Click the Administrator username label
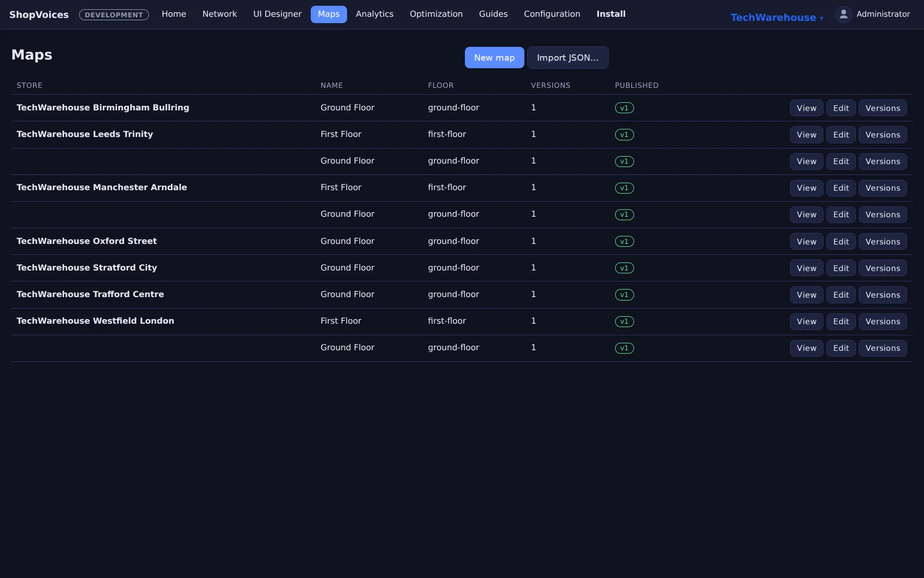The width and height of the screenshot is (924, 578). pyautogui.click(x=883, y=14)
